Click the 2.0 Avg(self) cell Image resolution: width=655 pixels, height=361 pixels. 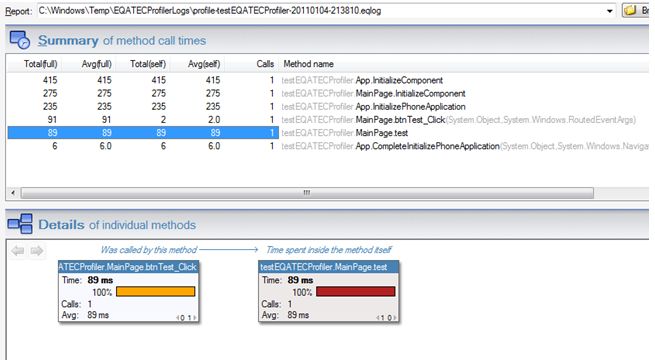click(214, 119)
